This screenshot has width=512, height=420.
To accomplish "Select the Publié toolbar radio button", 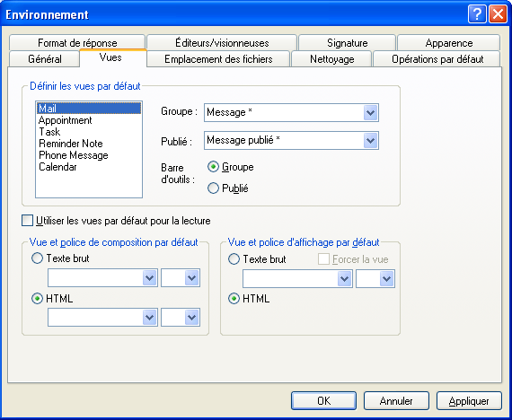I will point(213,188).
